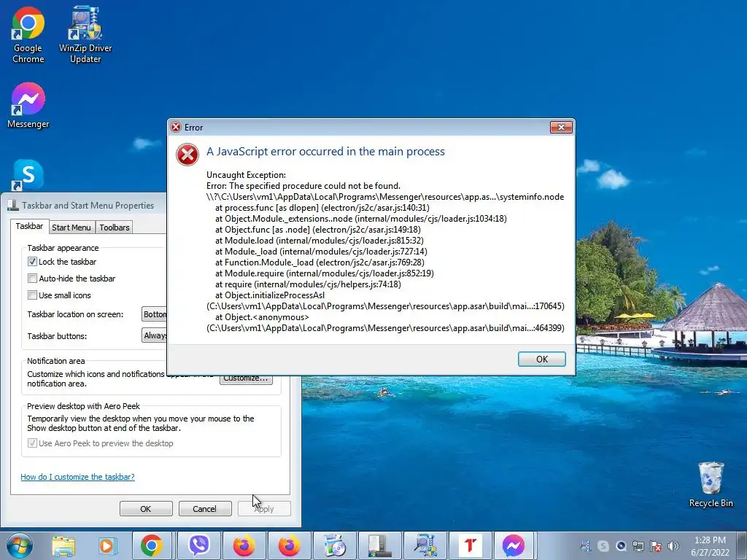Switch to Chrome on the taskbar
This screenshot has height=560, width=747.
tap(152, 545)
